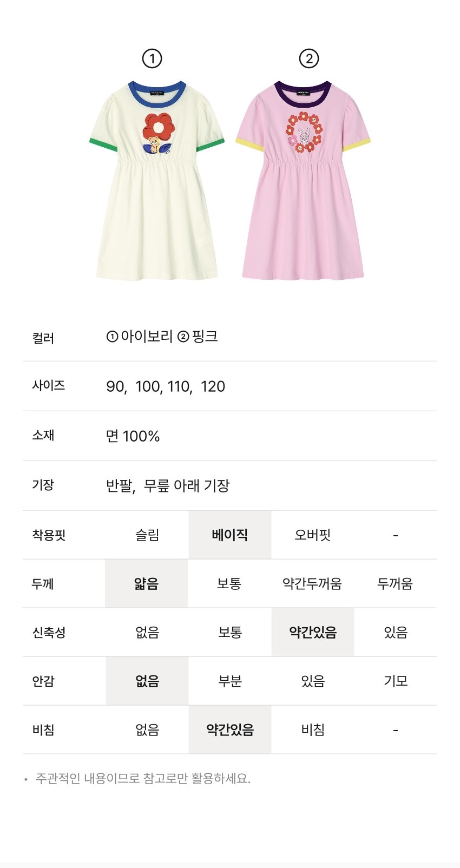The width and height of the screenshot is (460, 868).
Task: Select 얇음 in the 두께 row
Action: pos(147,584)
